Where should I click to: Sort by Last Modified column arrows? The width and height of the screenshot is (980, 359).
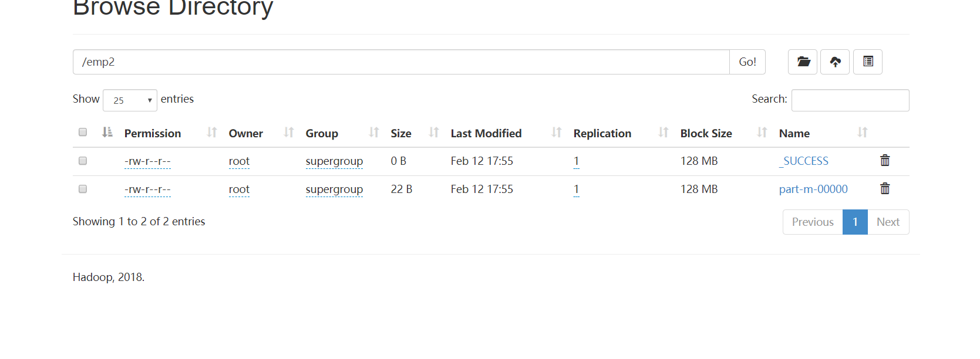click(557, 133)
